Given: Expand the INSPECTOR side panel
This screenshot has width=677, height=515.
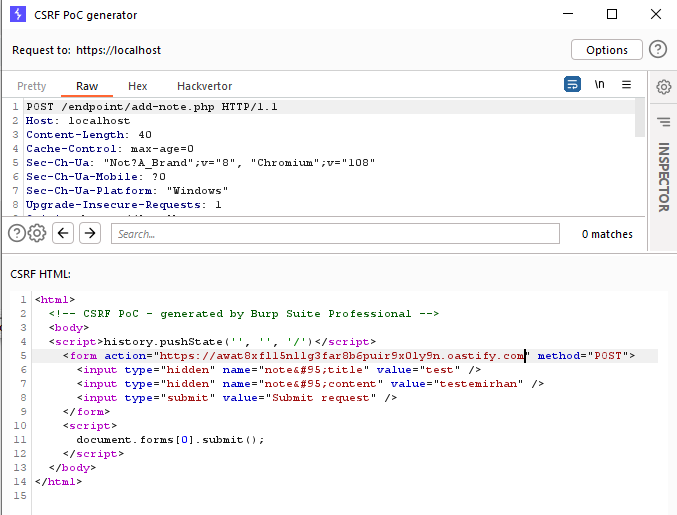Looking at the screenshot, I should 664,177.
